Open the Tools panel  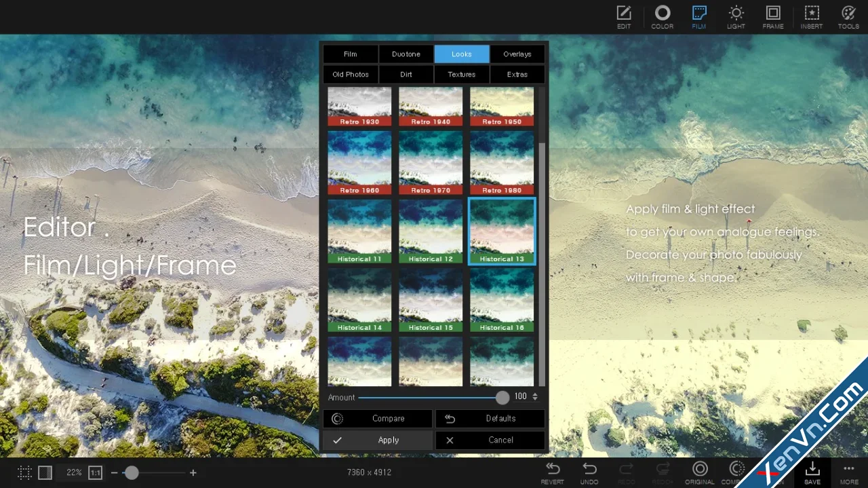(x=848, y=17)
